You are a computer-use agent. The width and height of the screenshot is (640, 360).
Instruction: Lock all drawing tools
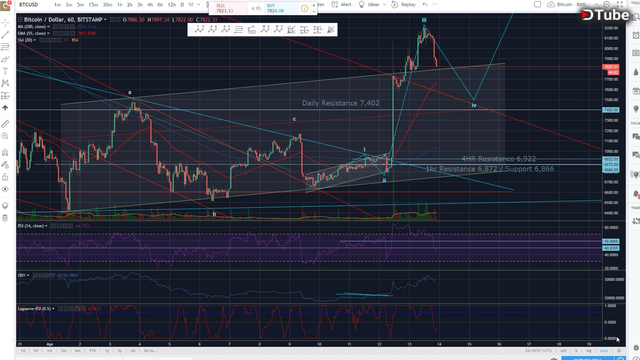(5, 177)
